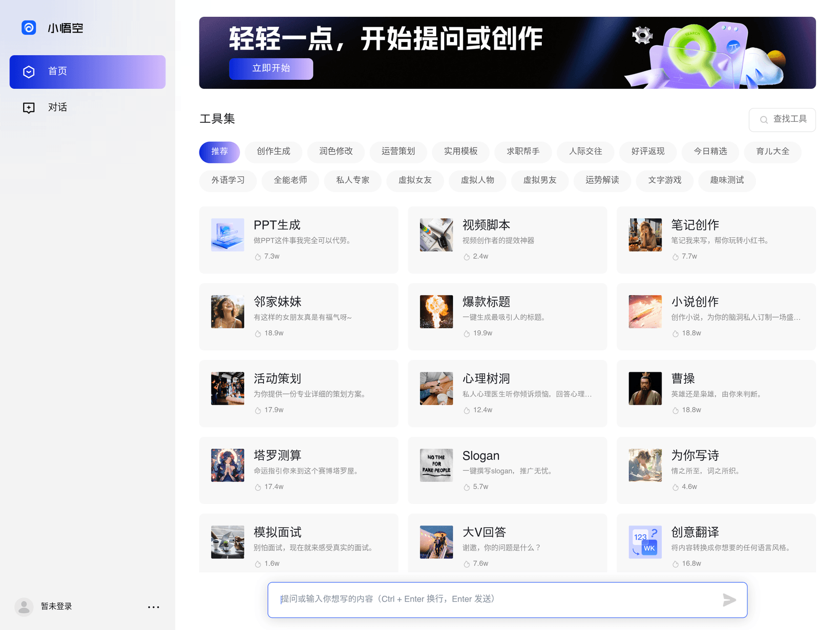
Task: Switch to the 人际交往 category
Action: [x=586, y=152]
